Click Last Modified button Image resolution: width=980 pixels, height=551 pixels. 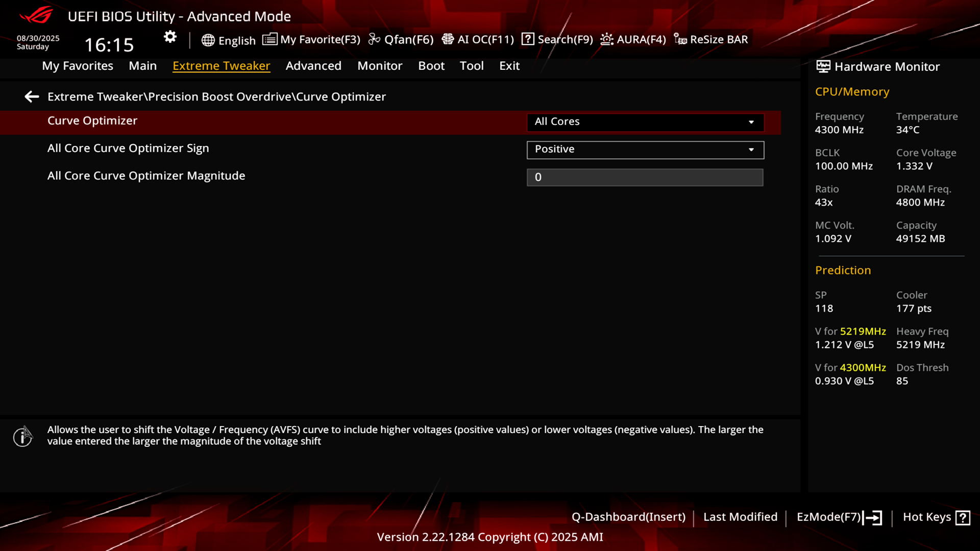pyautogui.click(x=740, y=517)
